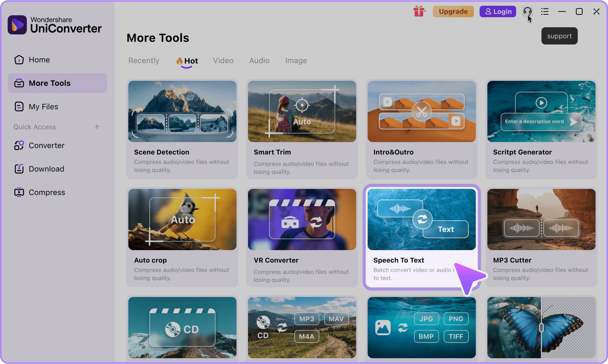608x364 pixels.
Task: Click the 'Scritpt Generator' title text
Action: (522, 152)
